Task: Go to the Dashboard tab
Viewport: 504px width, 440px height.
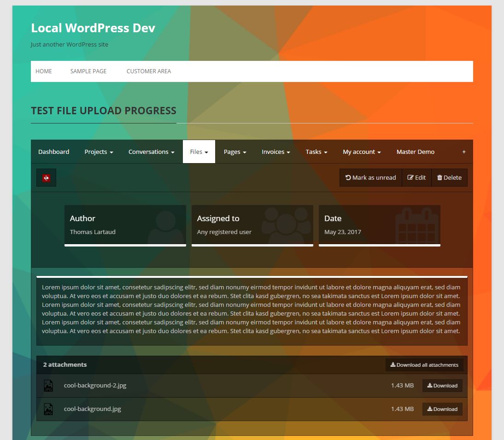Action: pos(54,152)
